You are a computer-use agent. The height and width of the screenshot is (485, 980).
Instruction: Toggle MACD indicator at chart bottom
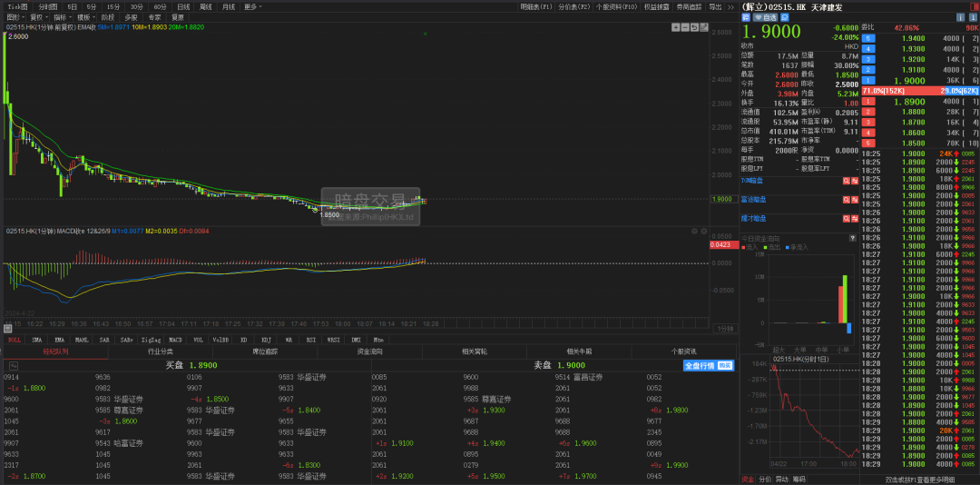pos(176,340)
